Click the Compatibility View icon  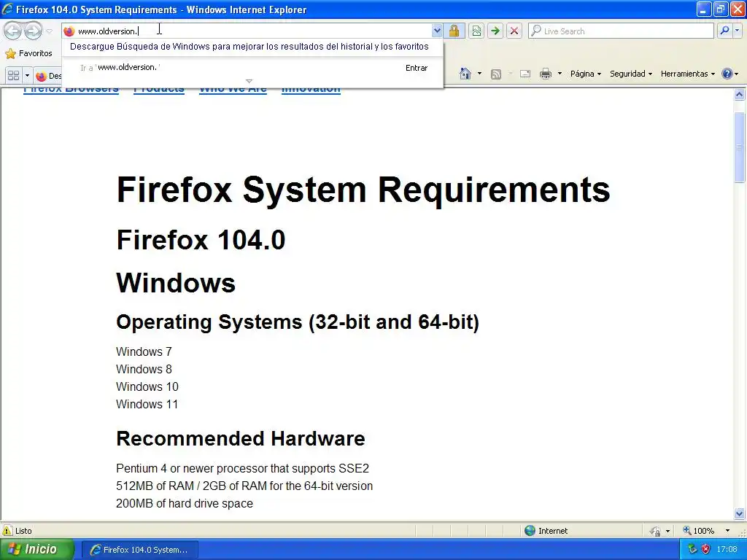point(476,31)
